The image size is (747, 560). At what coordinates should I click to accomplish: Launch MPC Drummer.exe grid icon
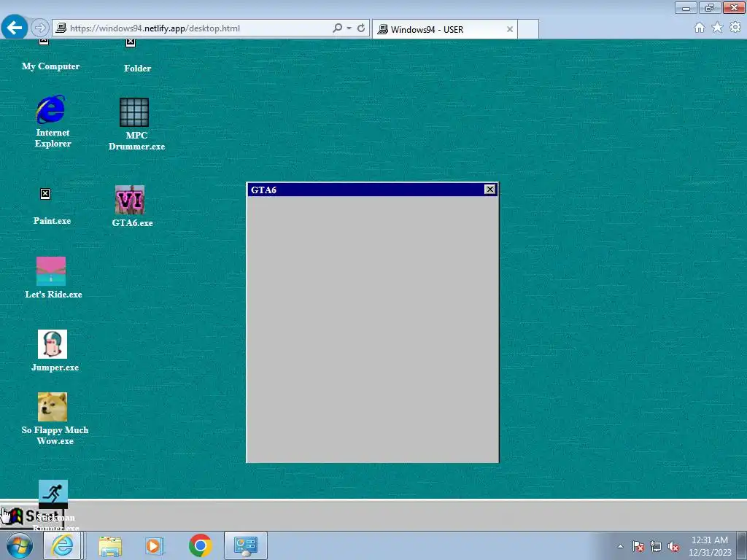click(134, 112)
